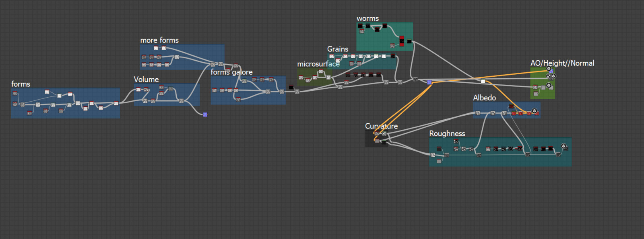The height and width of the screenshot is (239, 644).
Task: Select black node just right of forms galore frame
Action: pos(291,87)
